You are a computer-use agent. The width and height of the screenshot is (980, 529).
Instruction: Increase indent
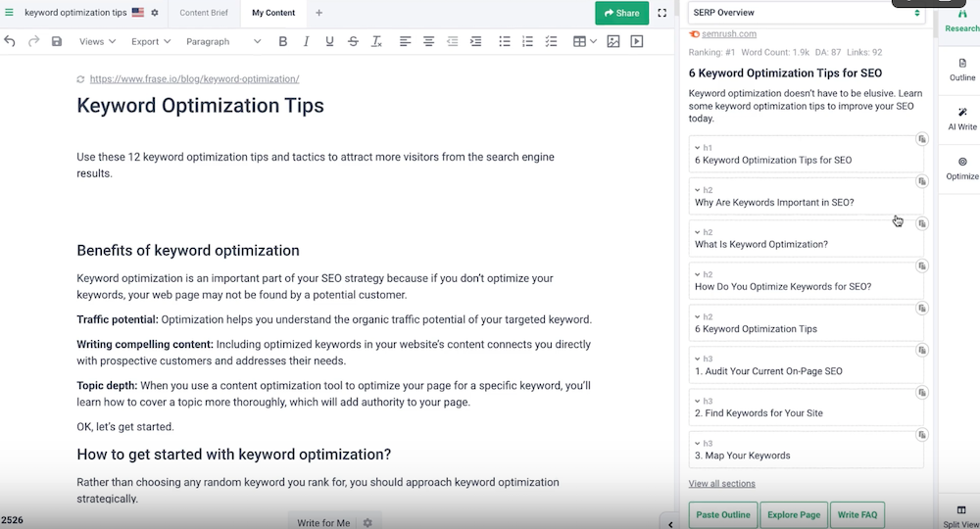(475, 41)
